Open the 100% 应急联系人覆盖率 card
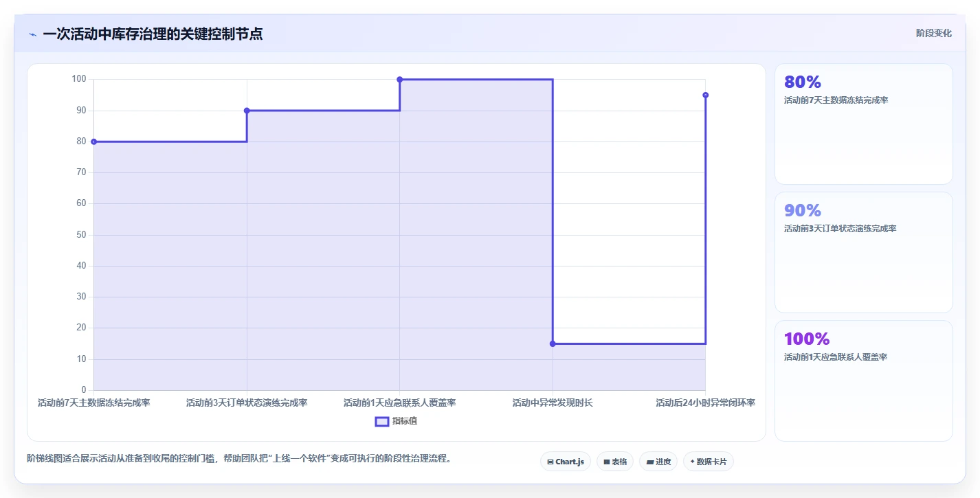This screenshot has width=980, height=498. point(864,381)
